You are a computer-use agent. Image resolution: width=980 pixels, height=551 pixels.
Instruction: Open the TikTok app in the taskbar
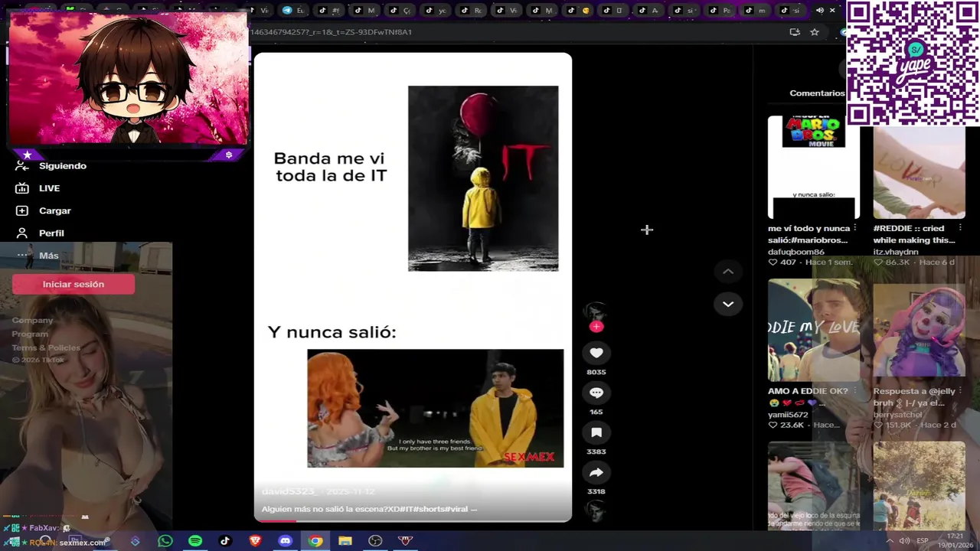click(225, 541)
